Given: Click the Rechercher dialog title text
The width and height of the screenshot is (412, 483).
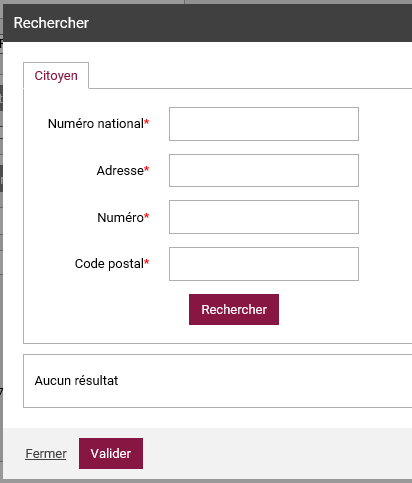Looking at the screenshot, I should click(x=51, y=23).
